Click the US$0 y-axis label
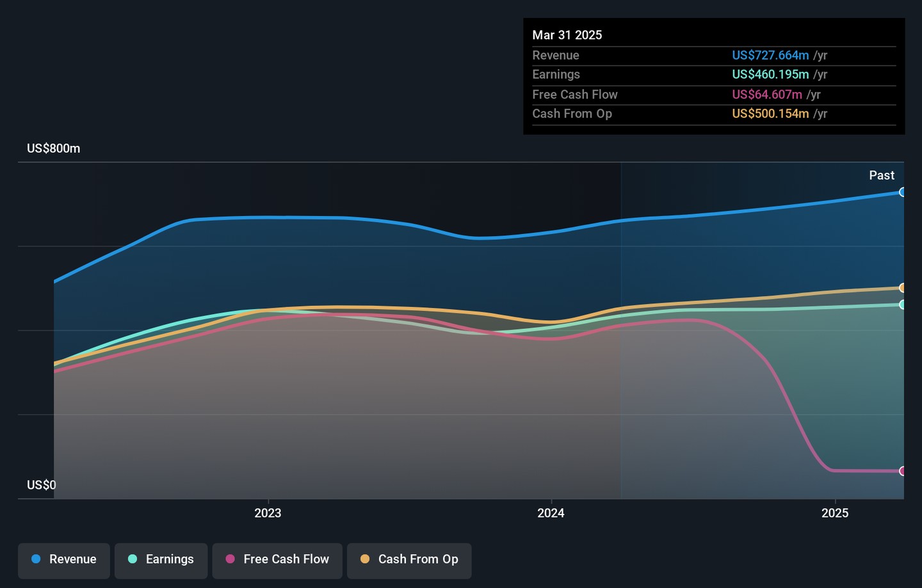This screenshot has height=588, width=922. pos(42,485)
